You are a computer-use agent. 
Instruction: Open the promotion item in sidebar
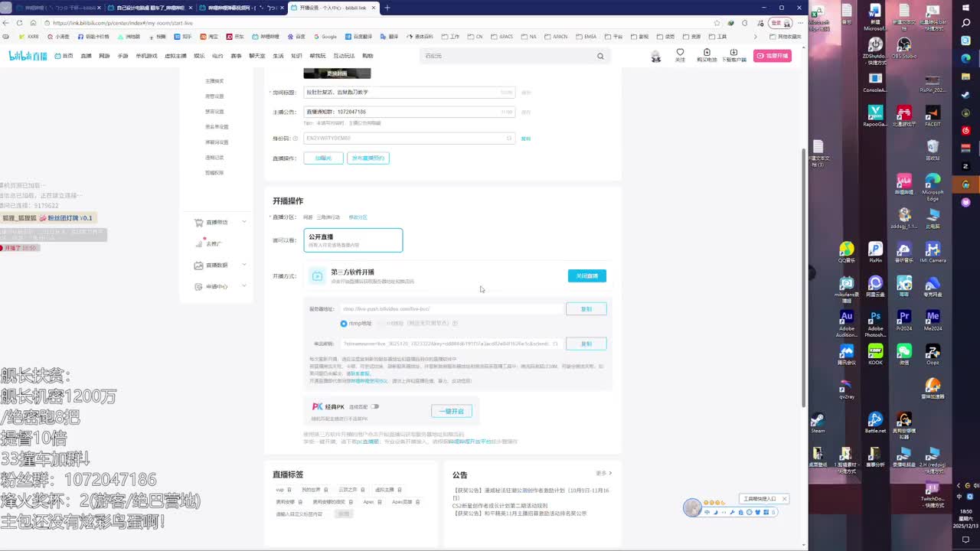pos(214,243)
